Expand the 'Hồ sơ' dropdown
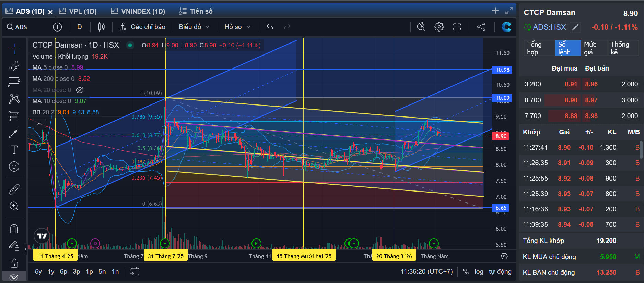Viewport: 644px width, 283px height. (237, 27)
